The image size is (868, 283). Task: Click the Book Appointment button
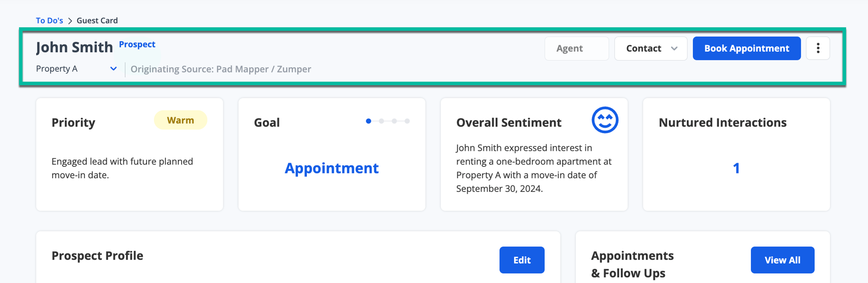pyautogui.click(x=747, y=48)
